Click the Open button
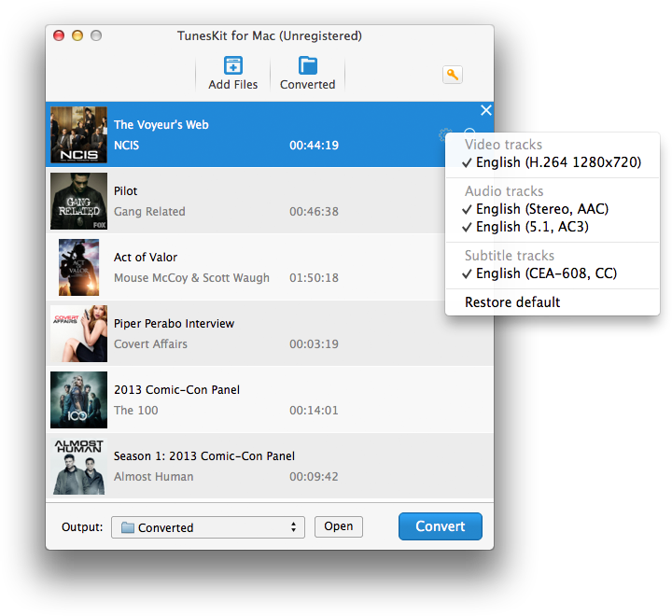Screen dimensions: 672x616 339,526
